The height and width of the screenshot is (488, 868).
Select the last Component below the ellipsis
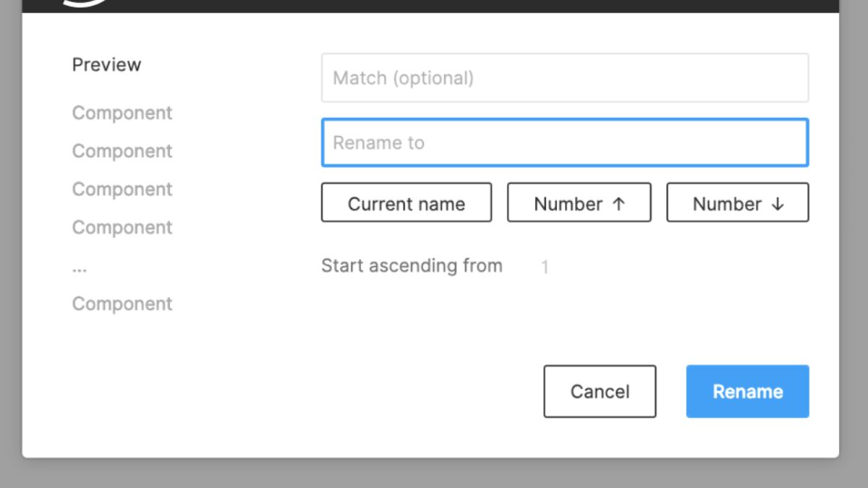[122, 304]
